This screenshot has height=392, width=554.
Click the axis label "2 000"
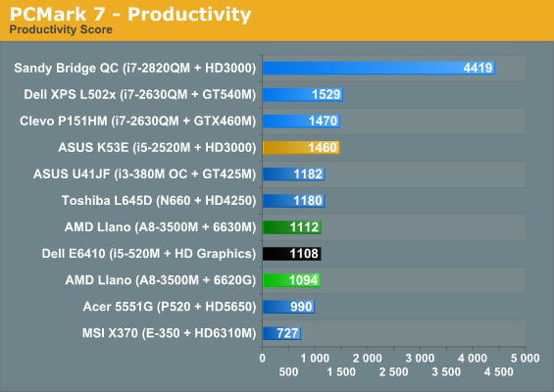point(368,358)
